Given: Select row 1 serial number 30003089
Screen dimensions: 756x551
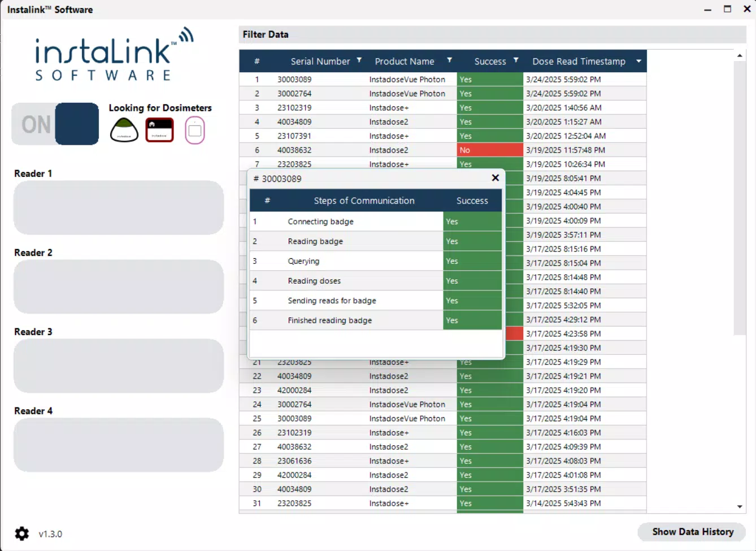Looking at the screenshot, I should [294, 80].
